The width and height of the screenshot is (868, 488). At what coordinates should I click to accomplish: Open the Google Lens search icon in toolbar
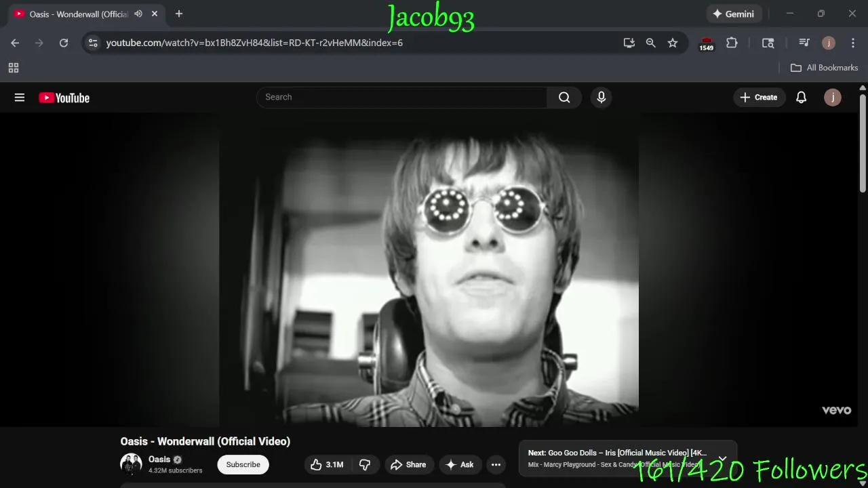768,43
